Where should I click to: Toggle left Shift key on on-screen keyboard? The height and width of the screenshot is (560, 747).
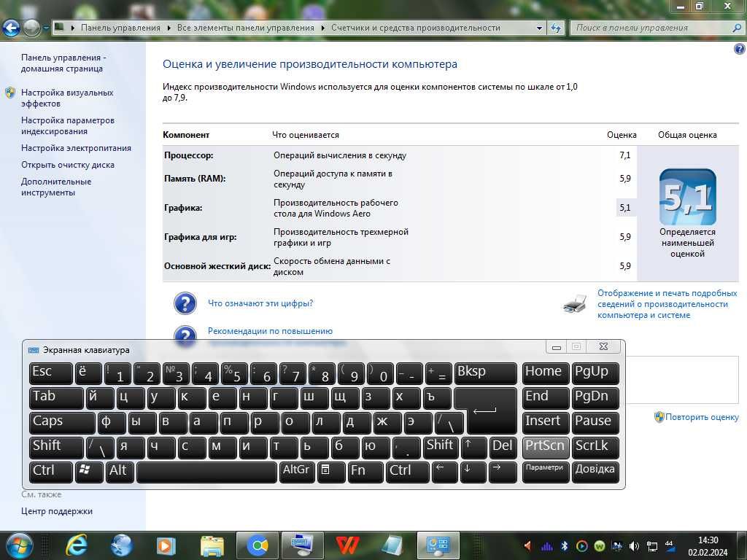click(x=56, y=448)
